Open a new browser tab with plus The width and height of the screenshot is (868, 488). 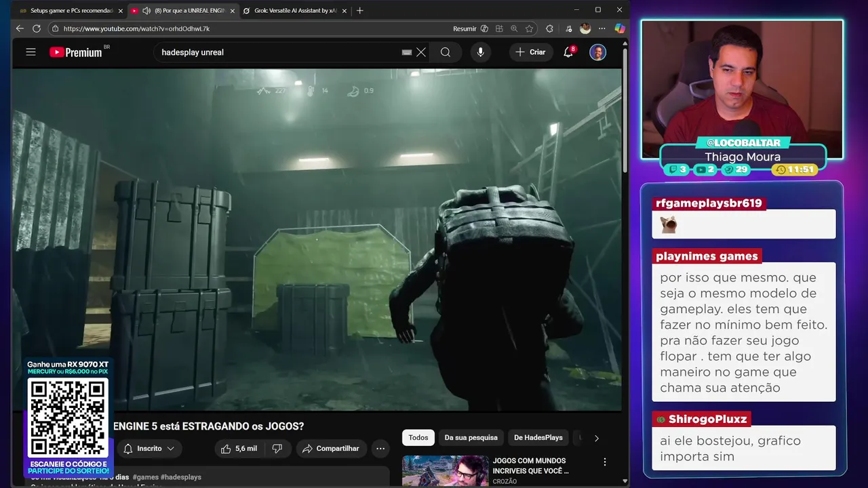point(360,11)
